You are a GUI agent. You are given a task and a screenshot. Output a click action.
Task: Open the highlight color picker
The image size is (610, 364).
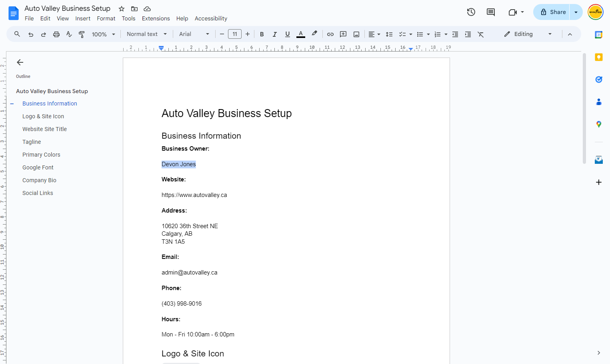314,34
